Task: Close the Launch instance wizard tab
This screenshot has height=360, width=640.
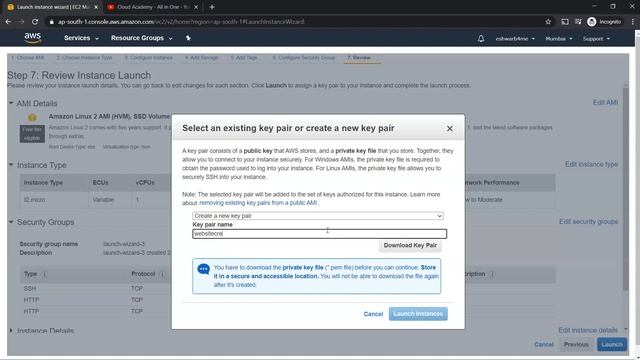Action: (96, 7)
